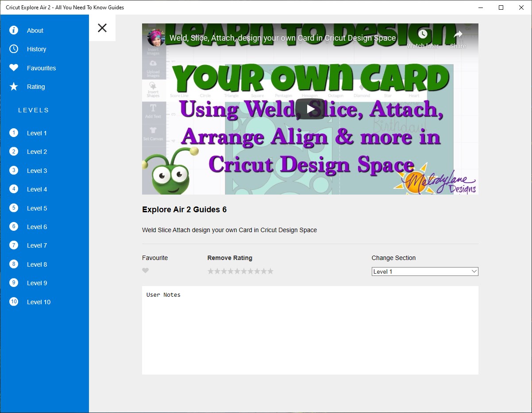Play the embedded YouTube video
This screenshot has height=413, width=532.
coord(310,109)
